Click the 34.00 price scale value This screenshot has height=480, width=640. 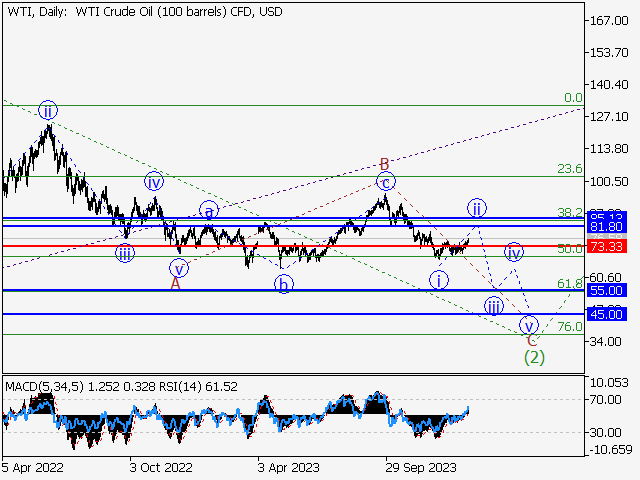(606, 341)
